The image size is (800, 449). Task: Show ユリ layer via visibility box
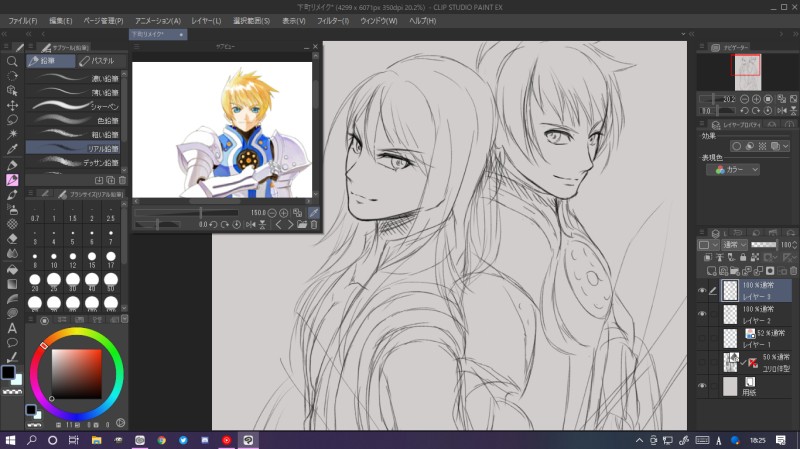tap(702, 362)
